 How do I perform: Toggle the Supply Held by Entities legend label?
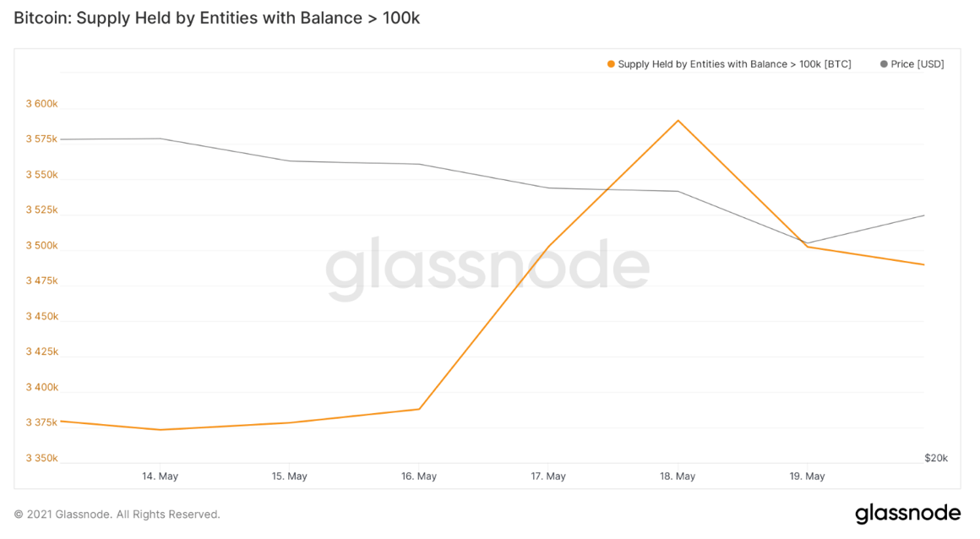coord(734,64)
